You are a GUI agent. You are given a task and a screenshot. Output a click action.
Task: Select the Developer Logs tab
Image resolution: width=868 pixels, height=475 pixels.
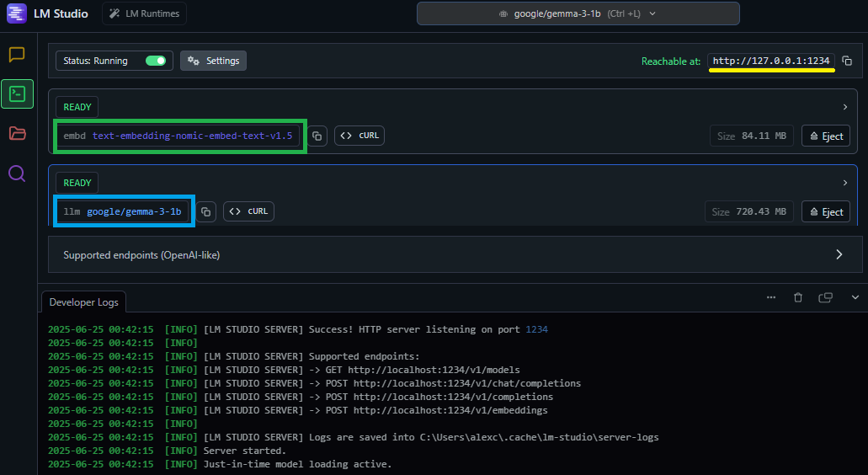point(83,302)
